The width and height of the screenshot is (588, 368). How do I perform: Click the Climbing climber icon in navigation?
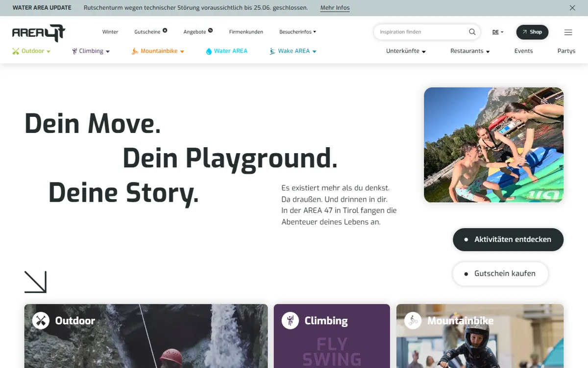(74, 51)
